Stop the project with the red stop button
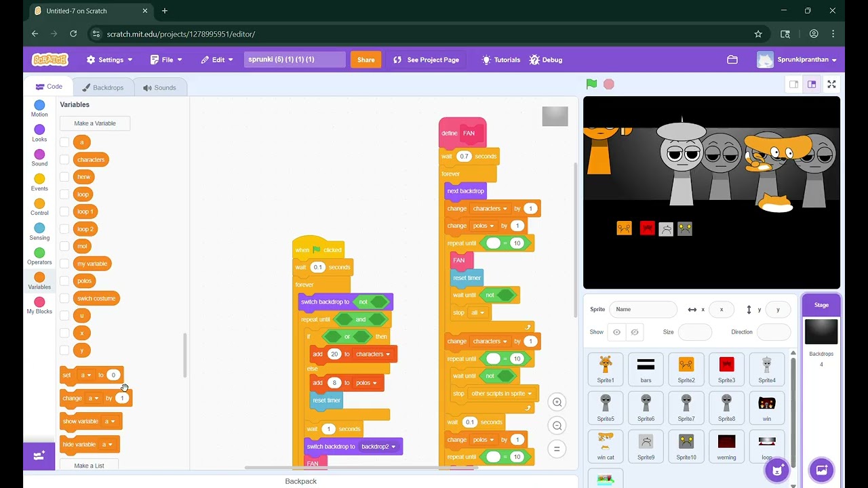This screenshot has height=488, width=868. [609, 84]
